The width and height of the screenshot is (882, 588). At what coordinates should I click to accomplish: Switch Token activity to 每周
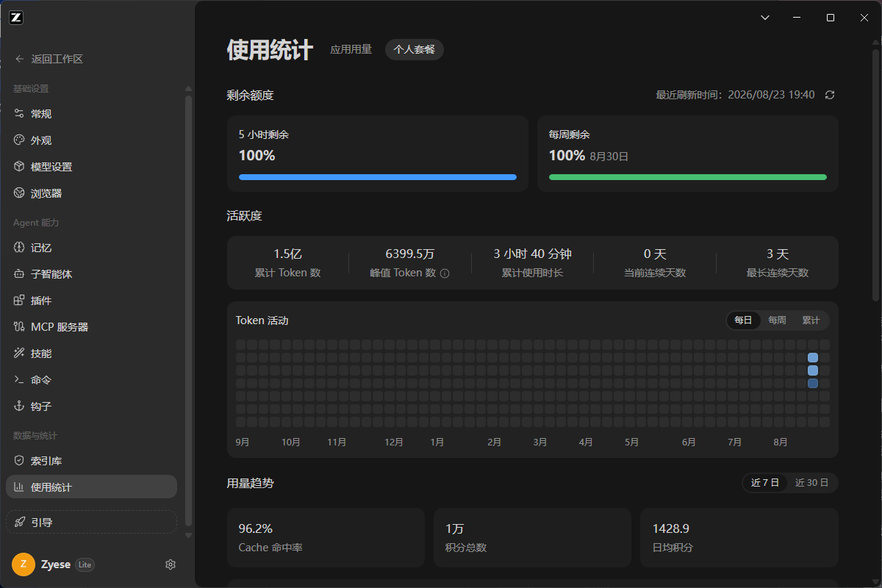tap(777, 320)
